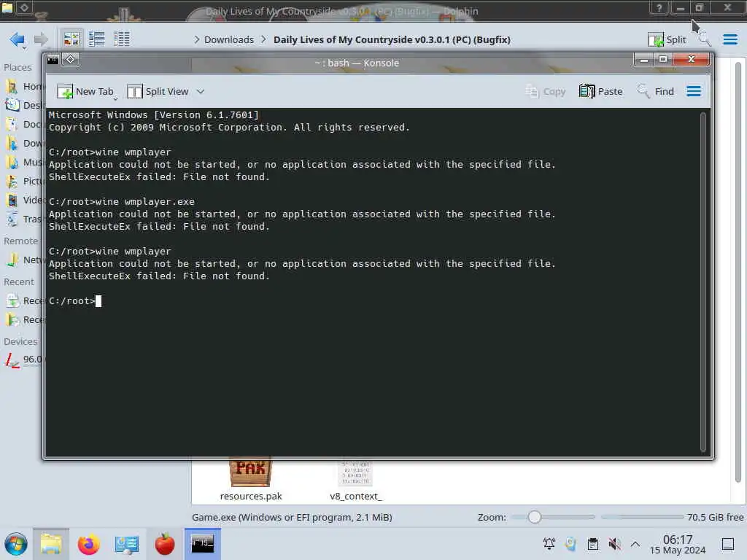Viewport: 747px width, 560px height.
Task: Expand the breadcrumb arrow before Downloads
Action: point(197,39)
